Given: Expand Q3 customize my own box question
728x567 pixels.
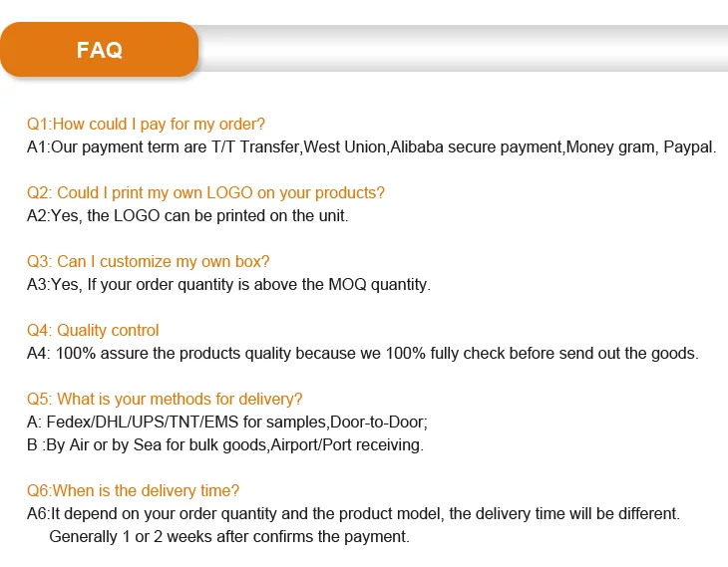Looking at the screenshot, I should [149, 261].
